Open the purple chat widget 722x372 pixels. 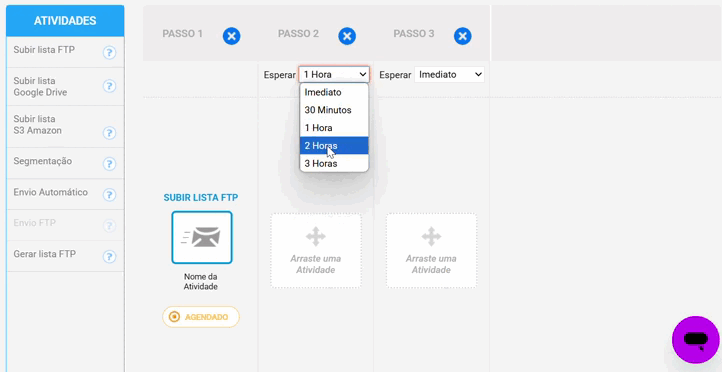pyautogui.click(x=696, y=340)
